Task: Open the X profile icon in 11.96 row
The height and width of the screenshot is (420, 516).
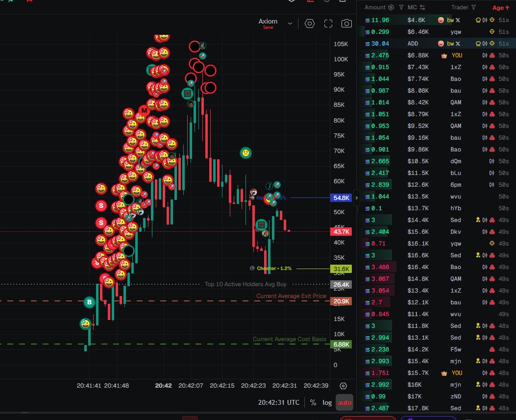Action: [x=458, y=20]
